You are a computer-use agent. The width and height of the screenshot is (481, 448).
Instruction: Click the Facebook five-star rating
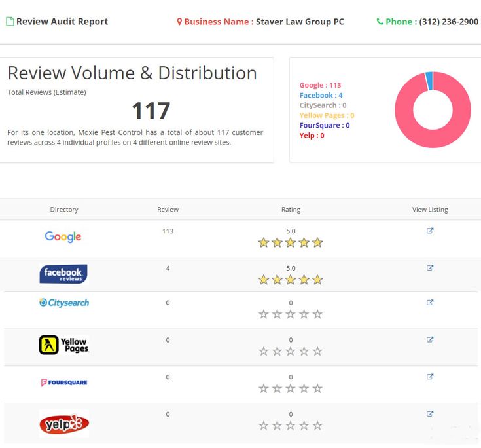point(291,280)
